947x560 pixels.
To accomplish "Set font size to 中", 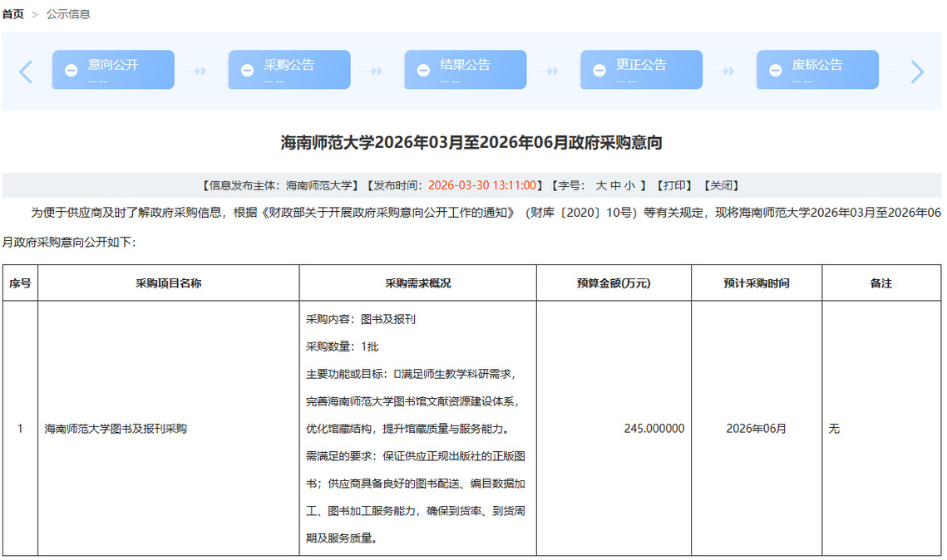I will pyautogui.click(x=615, y=185).
